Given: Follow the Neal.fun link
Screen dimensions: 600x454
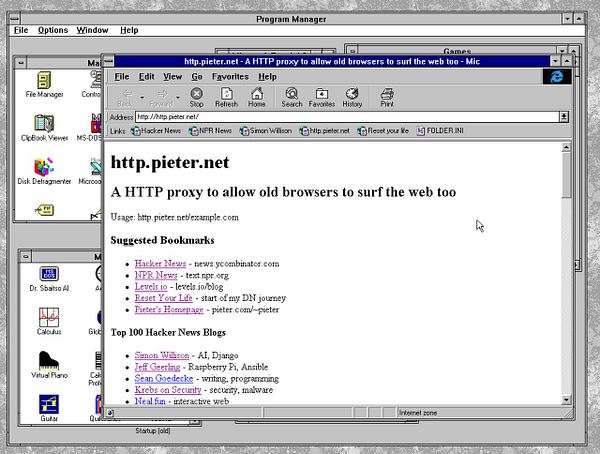Looking at the screenshot, I should [150, 401].
